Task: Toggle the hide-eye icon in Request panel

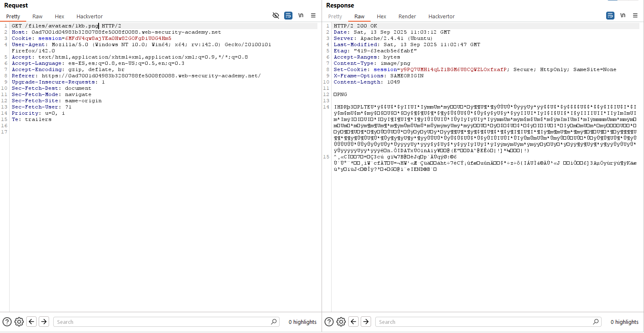Action: coord(275,15)
